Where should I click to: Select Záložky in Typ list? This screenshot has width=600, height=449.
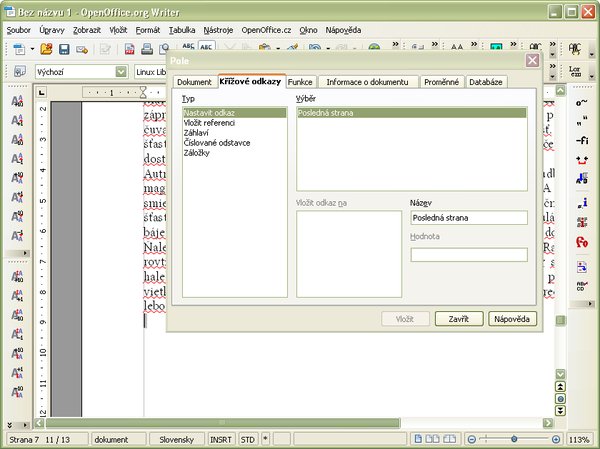pyautogui.click(x=235, y=153)
